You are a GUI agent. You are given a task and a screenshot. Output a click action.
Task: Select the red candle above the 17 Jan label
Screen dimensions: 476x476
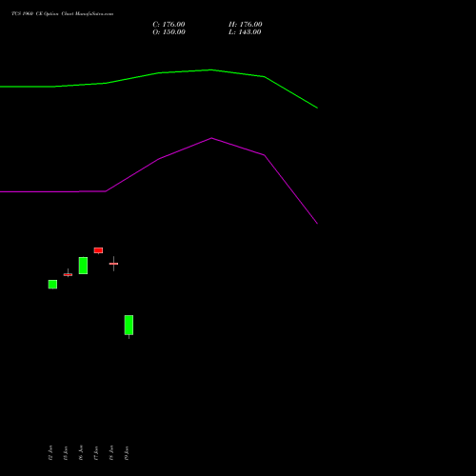click(x=98, y=250)
